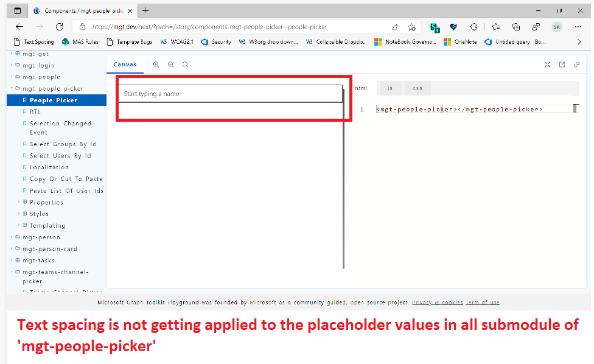Copy the story link icon

[x=576, y=64]
